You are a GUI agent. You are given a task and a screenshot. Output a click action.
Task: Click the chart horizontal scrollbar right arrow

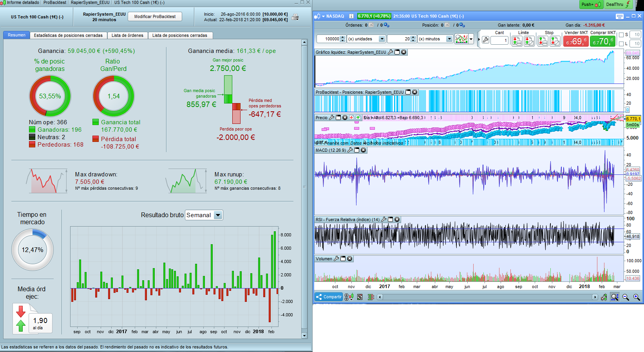coord(595,297)
